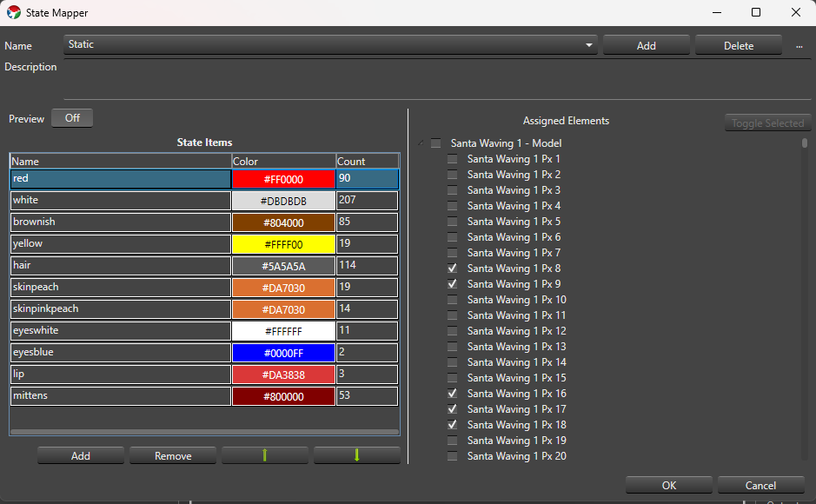This screenshot has height=504, width=816.
Task: Select the yellow name cell
Action: [120, 244]
